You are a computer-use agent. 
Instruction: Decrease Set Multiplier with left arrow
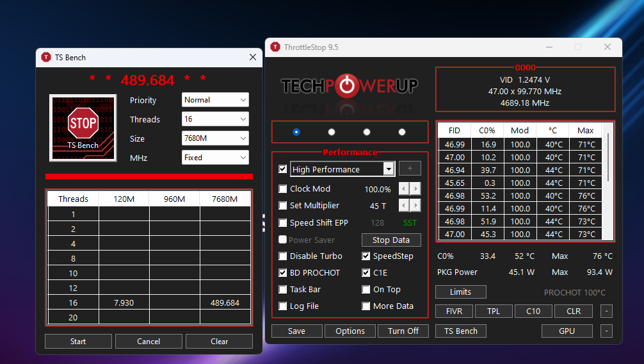tap(404, 205)
